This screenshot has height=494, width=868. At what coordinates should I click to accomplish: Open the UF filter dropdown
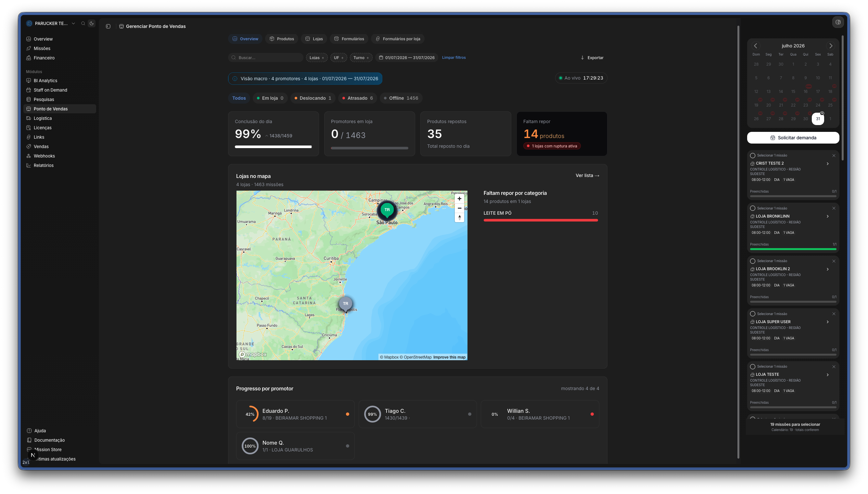click(x=338, y=58)
